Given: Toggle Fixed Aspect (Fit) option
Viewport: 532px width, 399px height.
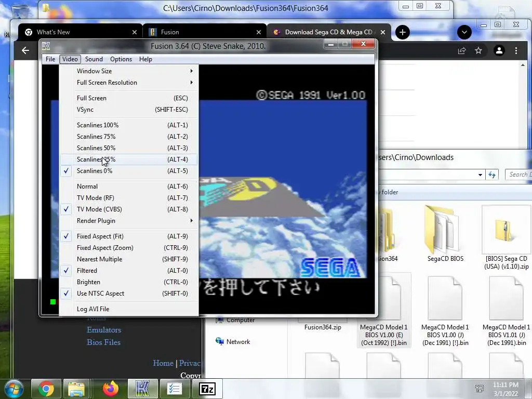Looking at the screenshot, I should [x=129, y=236].
